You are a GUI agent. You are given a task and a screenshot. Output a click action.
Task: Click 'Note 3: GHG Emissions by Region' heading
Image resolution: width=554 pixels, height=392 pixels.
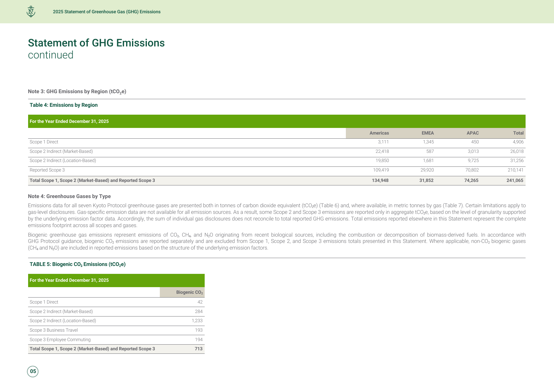pyautogui.click(x=77, y=92)
